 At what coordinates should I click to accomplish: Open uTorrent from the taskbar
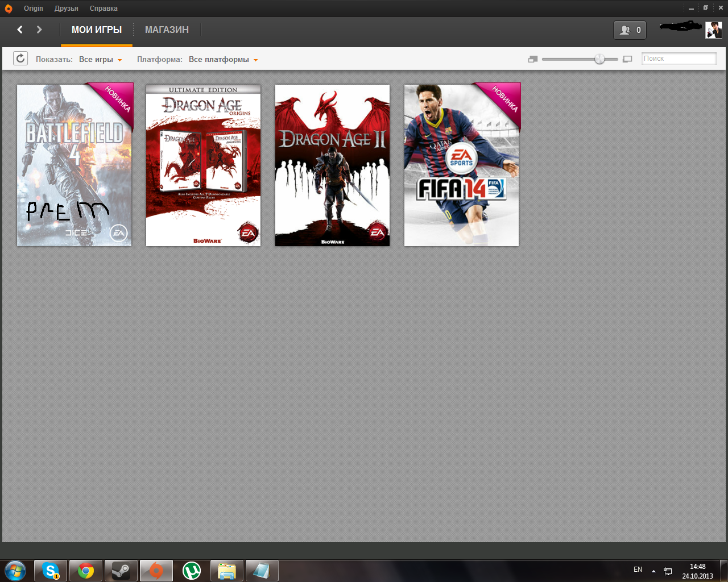pyautogui.click(x=192, y=571)
